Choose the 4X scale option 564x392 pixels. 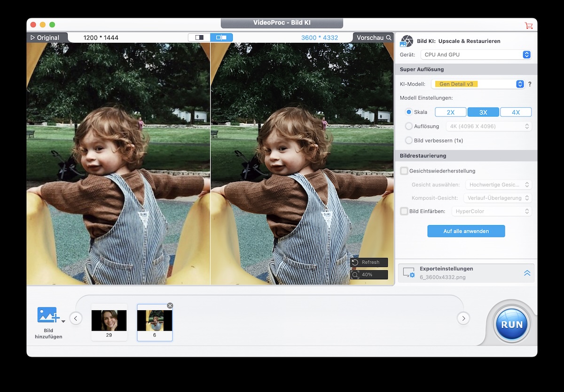(x=516, y=112)
